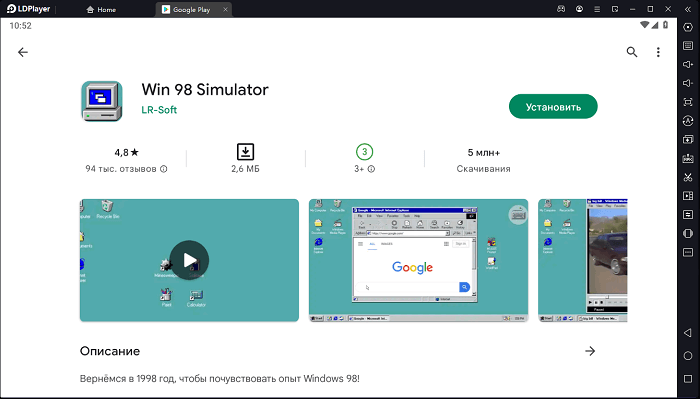Close the Google Play tab

click(225, 9)
